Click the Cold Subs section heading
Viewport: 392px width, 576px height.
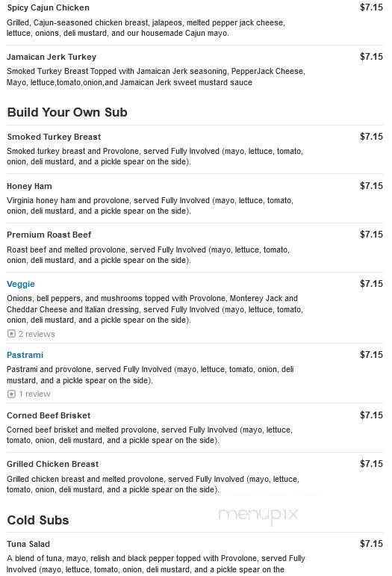tap(38, 520)
